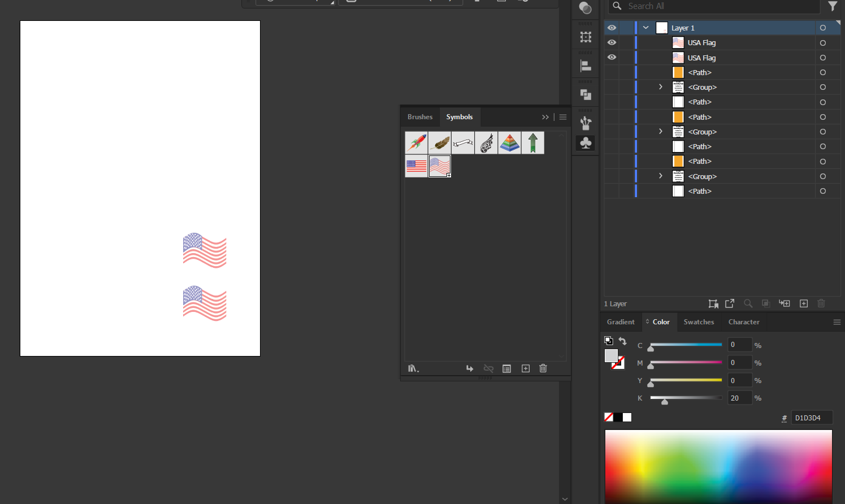
Task: Click the hex color input field
Action: 811,418
